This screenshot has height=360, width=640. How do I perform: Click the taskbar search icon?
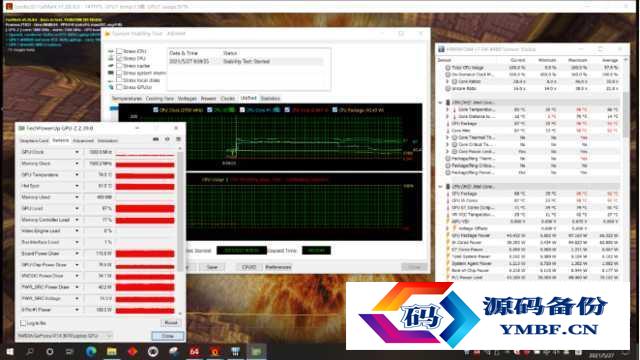[x=30, y=351]
